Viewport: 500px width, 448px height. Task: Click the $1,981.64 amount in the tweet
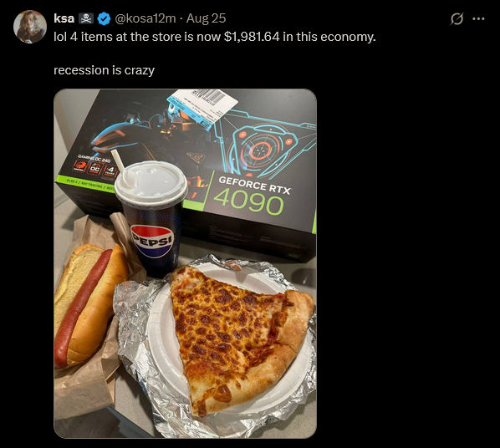pos(252,37)
